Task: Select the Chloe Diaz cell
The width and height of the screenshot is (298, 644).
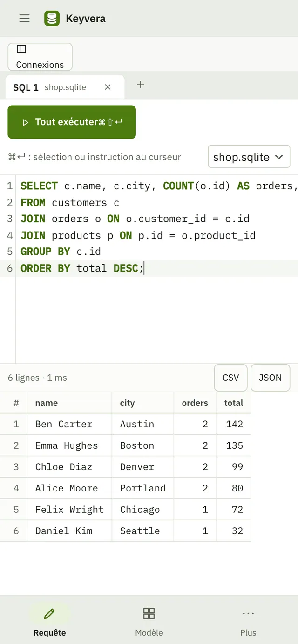Action: [69, 467]
